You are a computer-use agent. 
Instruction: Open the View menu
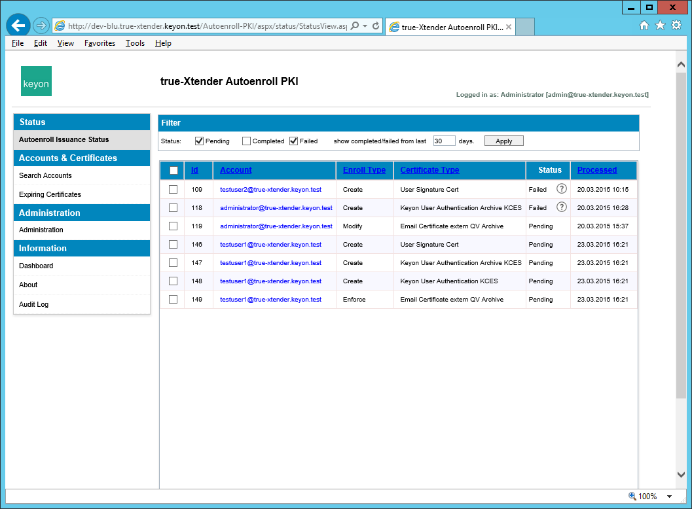click(65, 43)
